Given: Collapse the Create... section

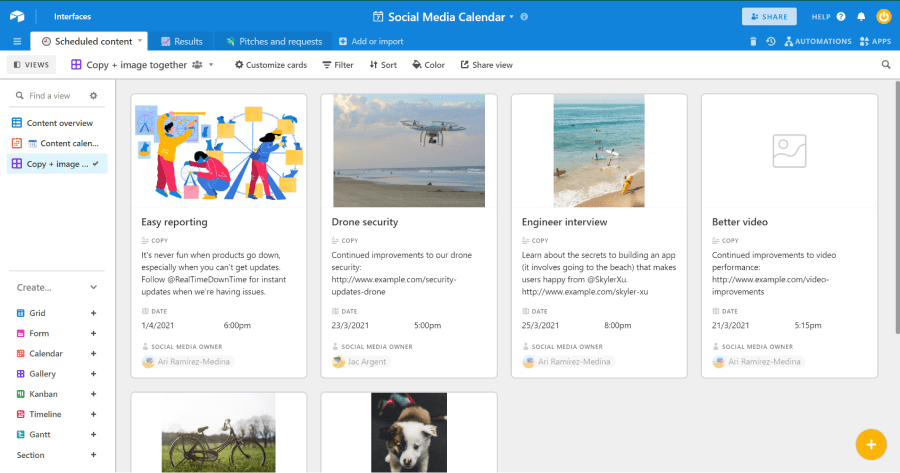Looking at the screenshot, I should (x=93, y=288).
